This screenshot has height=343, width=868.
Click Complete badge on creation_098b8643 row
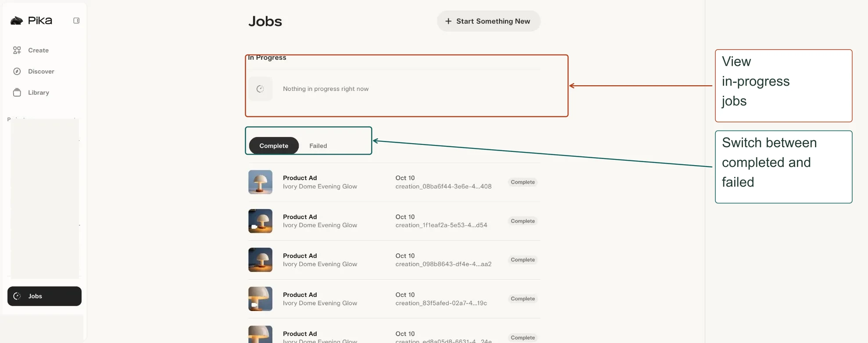pos(523,260)
